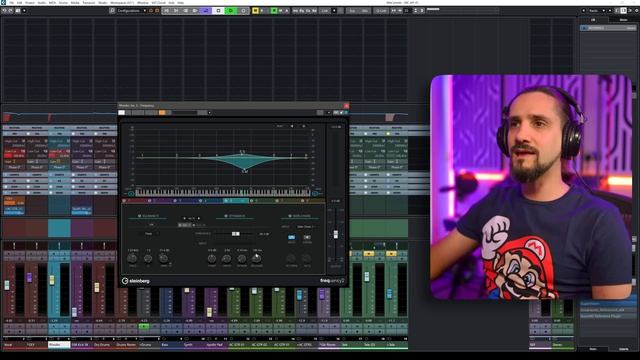Select the band 7 tab in Frequency

(x=287, y=201)
